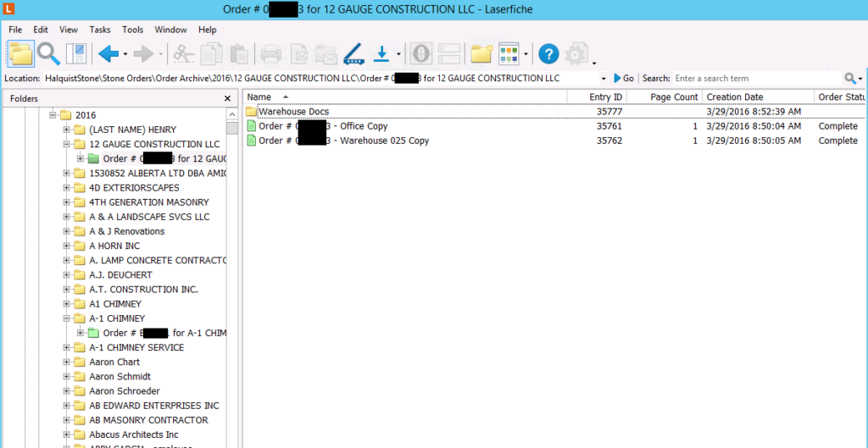Select the A HORN INC folder
Image resolution: width=868 pixels, height=448 pixels.
[x=114, y=246]
